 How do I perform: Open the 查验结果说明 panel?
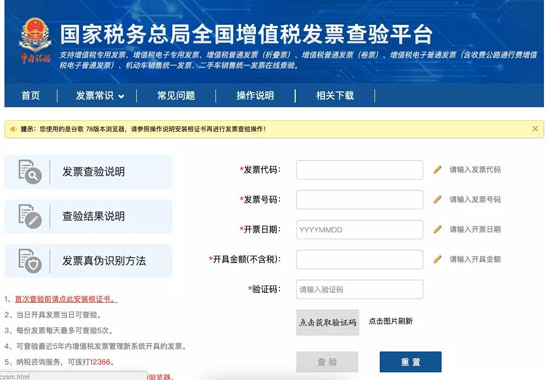88,216
